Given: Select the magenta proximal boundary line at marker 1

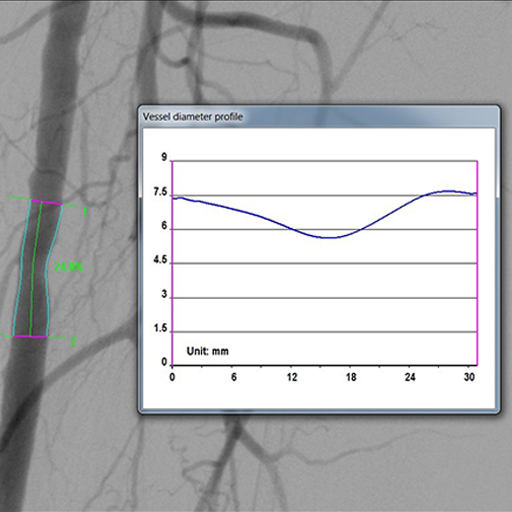Looking at the screenshot, I should tap(47, 202).
